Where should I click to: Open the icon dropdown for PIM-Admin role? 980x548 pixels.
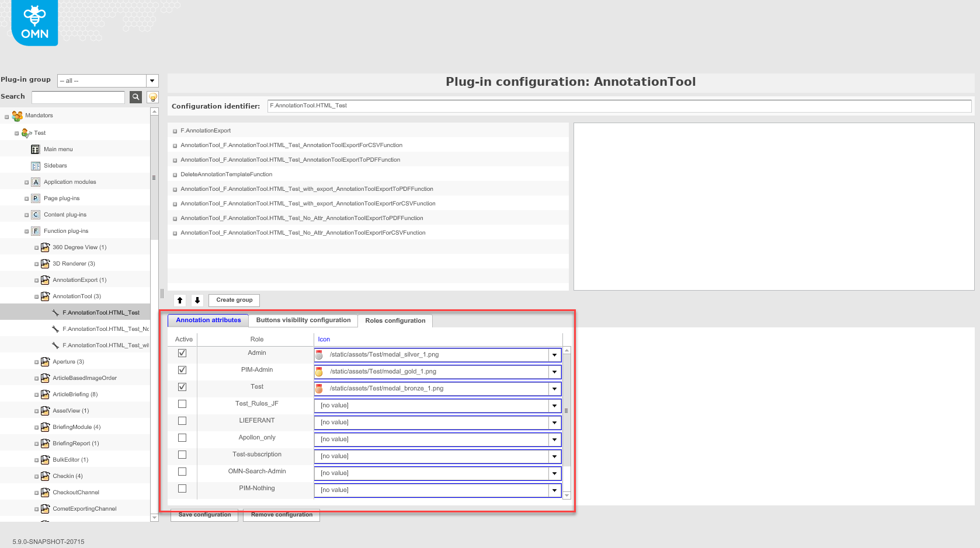tap(554, 372)
